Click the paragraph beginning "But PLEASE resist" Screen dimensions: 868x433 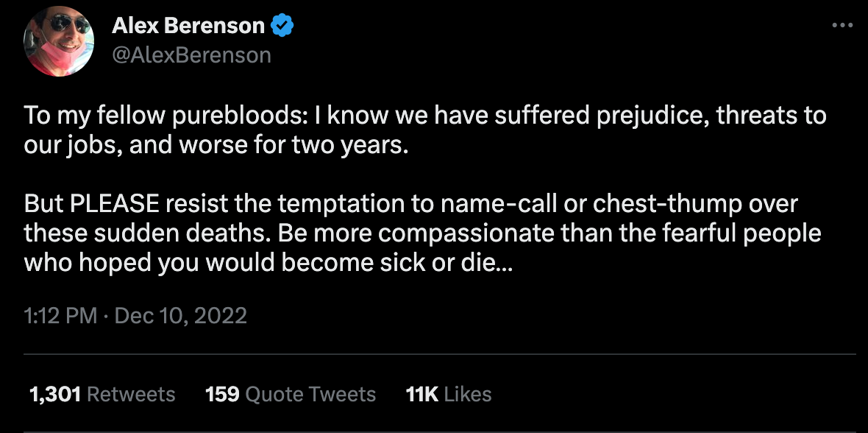click(x=422, y=233)
